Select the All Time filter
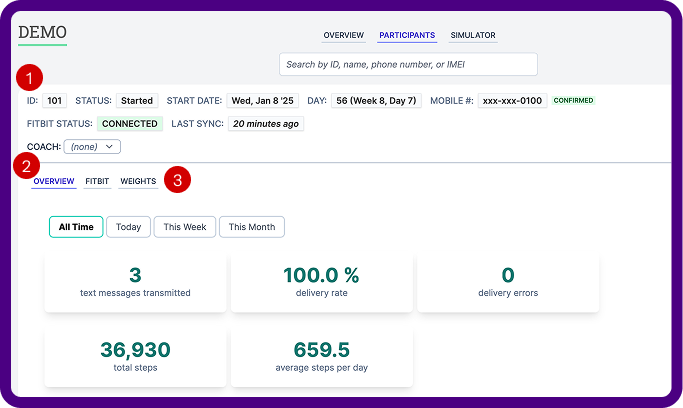The image size is (683, 408). pyautogui.click(x=76, y=227)
